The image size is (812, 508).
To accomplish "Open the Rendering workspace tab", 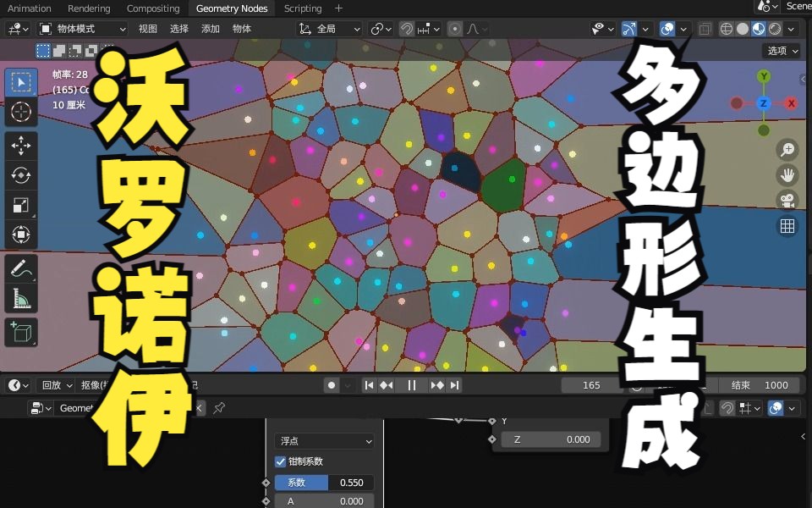I will (x=89, y=8).
